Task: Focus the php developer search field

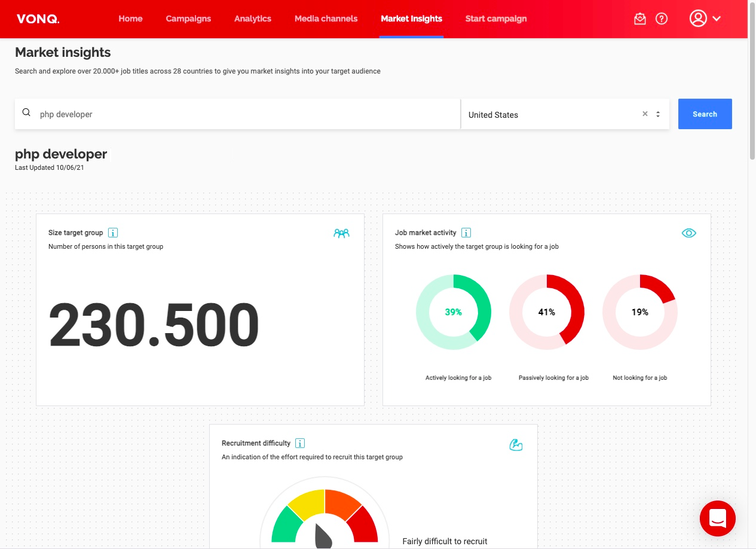Action: tap(237, 114)
